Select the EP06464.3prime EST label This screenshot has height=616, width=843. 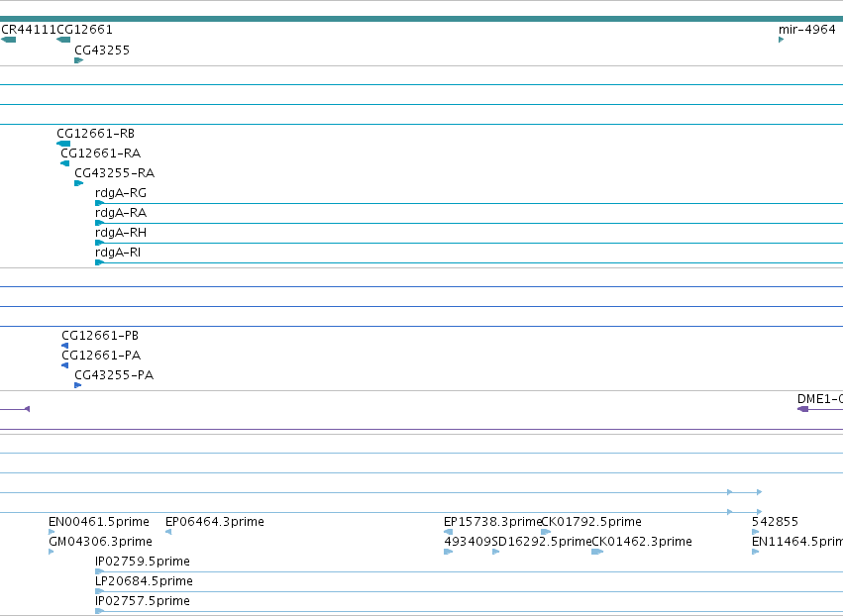[215, 522]
